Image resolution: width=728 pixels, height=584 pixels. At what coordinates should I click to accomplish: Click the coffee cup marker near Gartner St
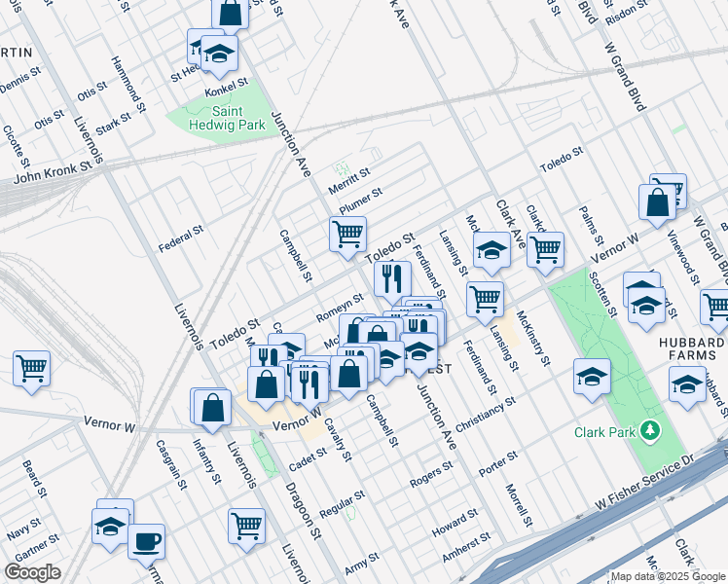[146, 543]
